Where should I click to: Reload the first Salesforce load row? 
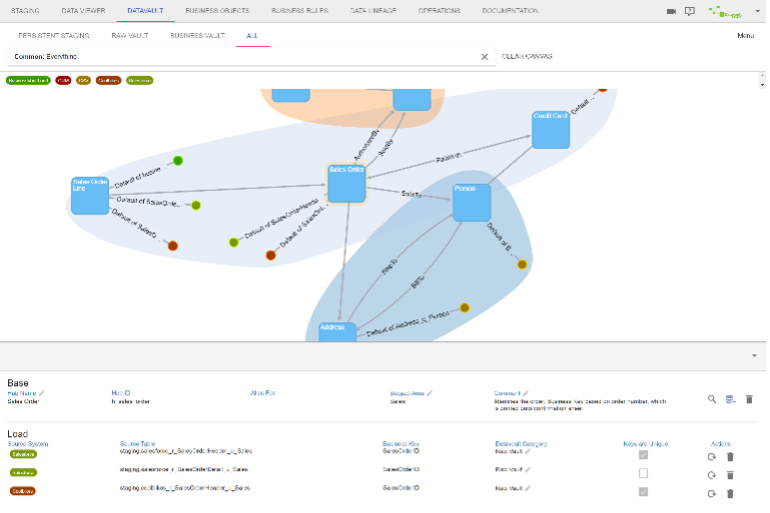[711, 457]
